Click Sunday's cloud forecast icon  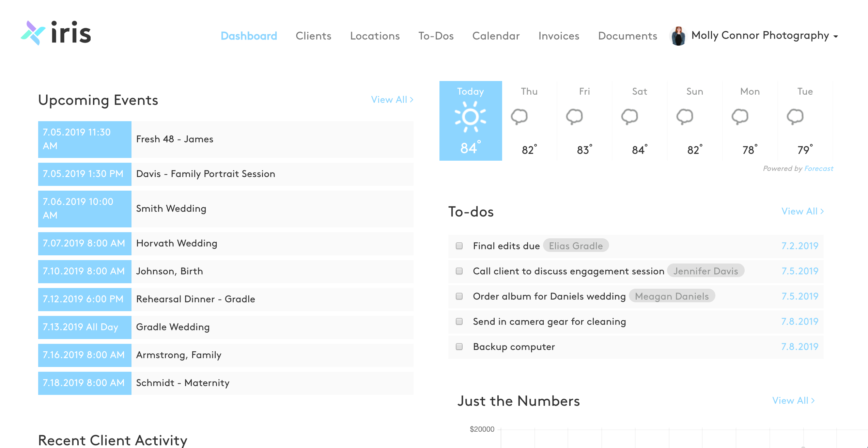point(685,117)
